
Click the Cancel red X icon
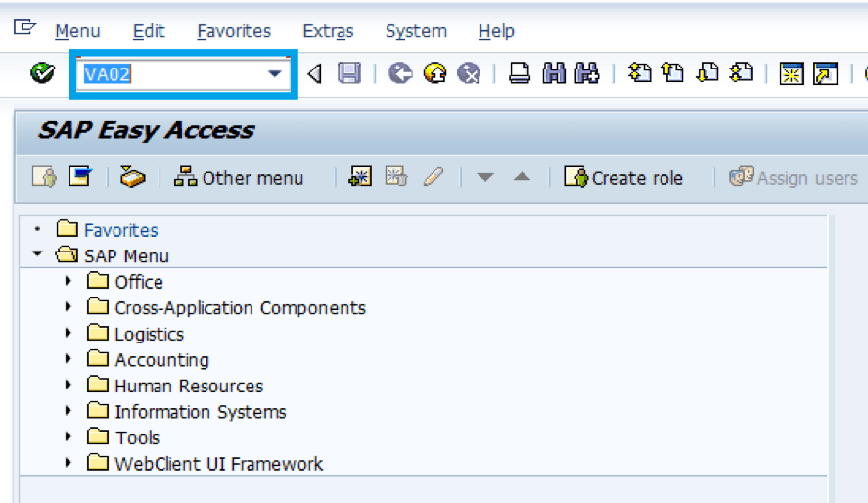[469, 73]
